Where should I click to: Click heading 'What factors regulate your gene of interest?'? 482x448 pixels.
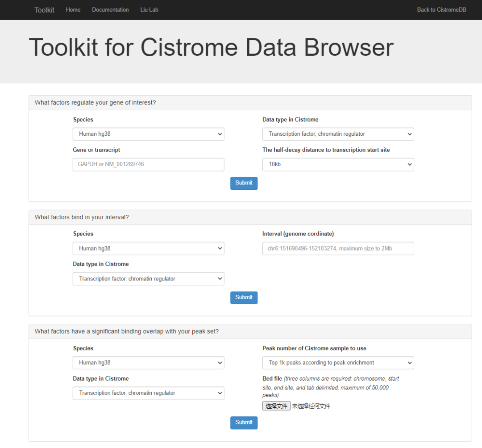96,103
